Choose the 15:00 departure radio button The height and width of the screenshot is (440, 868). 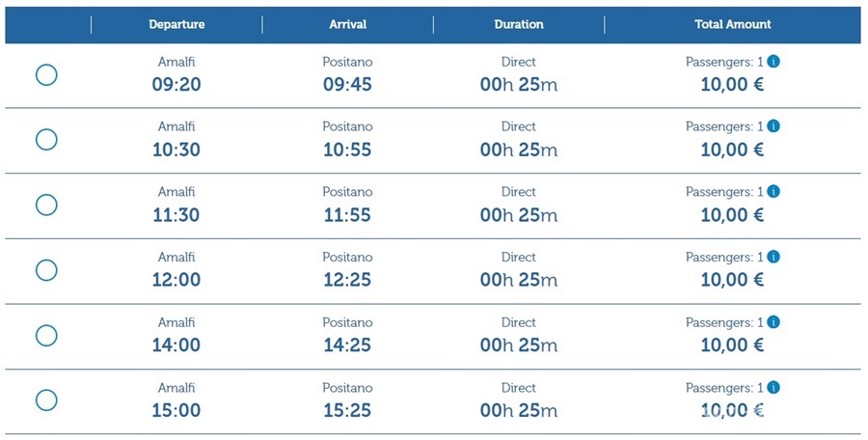46,399
